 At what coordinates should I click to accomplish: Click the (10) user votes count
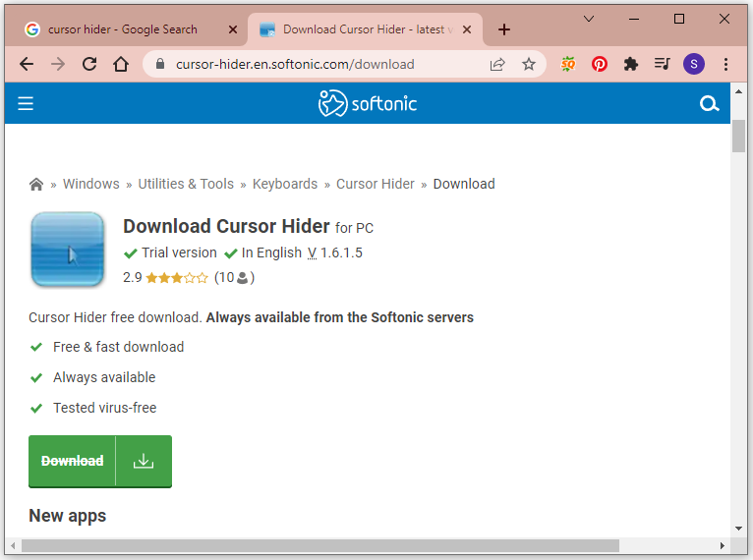(x=234, y=277)
